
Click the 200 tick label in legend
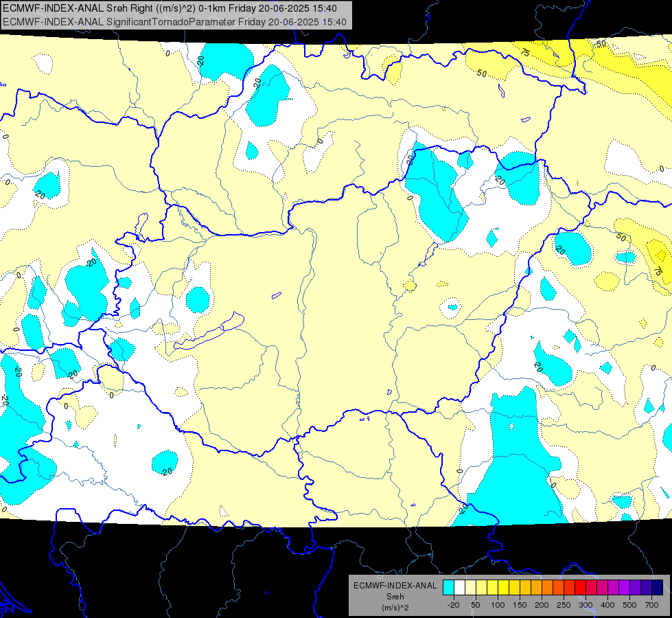[542, 605]
